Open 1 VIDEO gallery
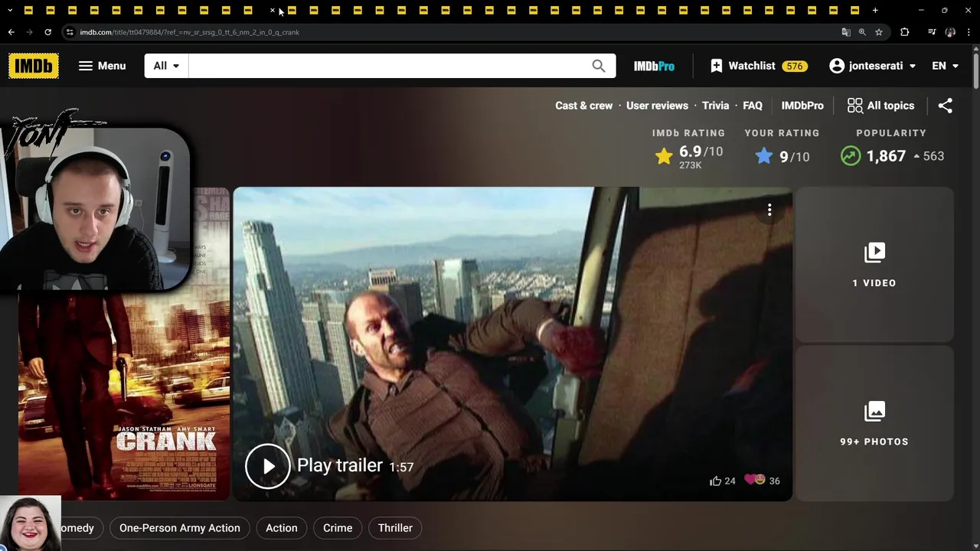The image size is (980, 551). pos(874,264)
